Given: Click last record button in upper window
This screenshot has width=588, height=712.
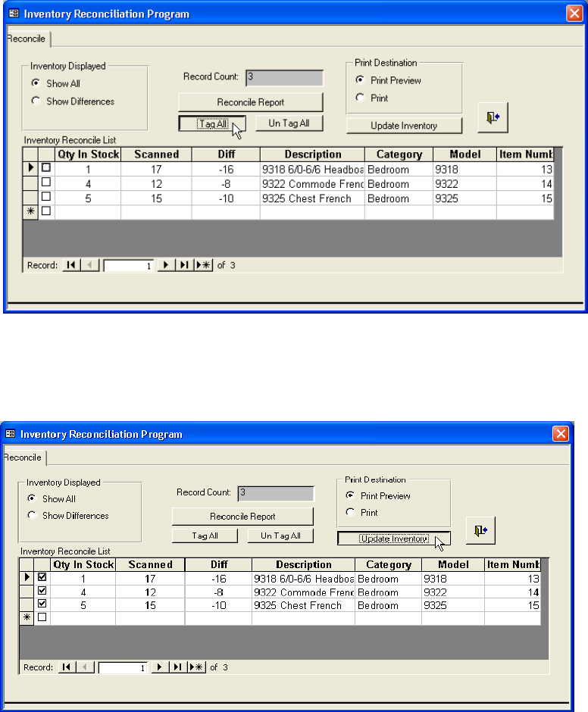Looking at the screenshot, I should pyautogui.click(x=184, y=265).
